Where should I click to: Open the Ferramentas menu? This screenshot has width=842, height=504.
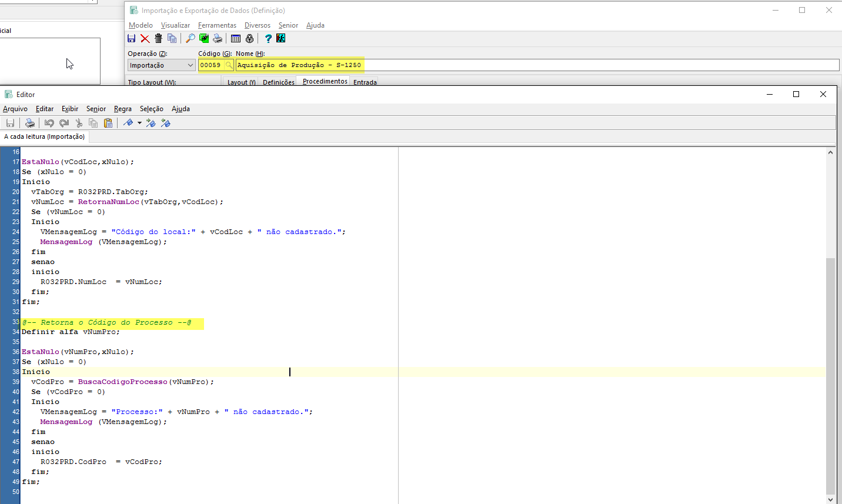point(217,25)
